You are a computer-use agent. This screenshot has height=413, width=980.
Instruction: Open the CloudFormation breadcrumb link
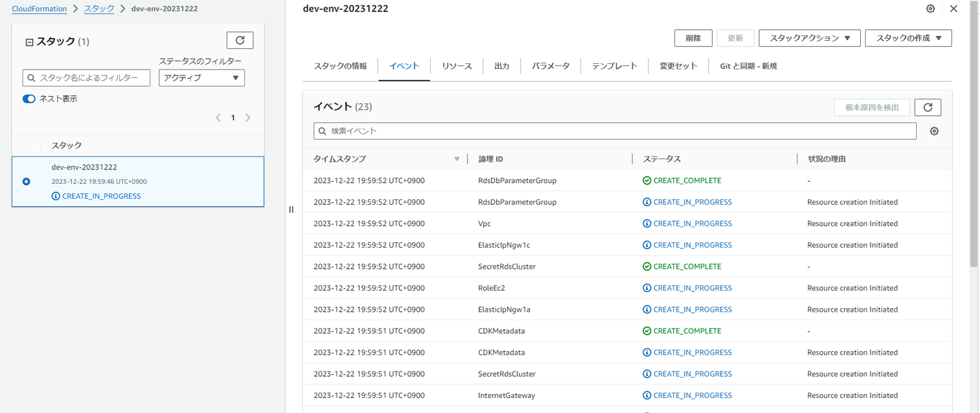pos(39,9)
